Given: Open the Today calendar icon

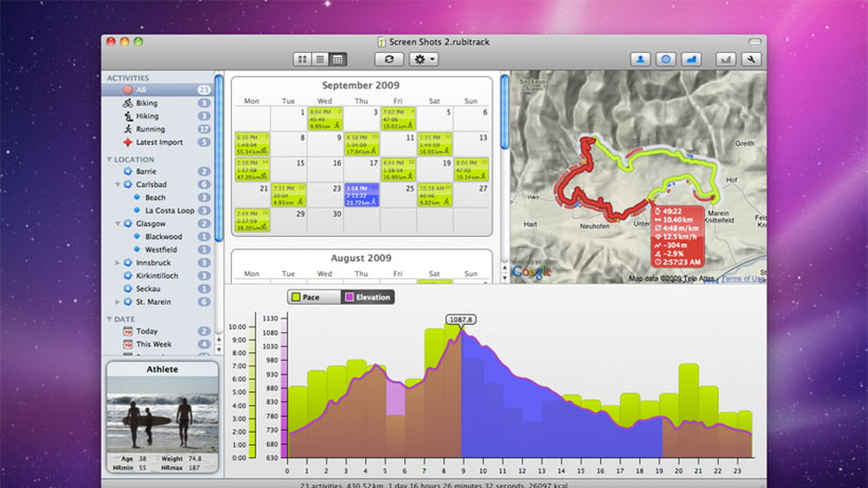Looking at the screenshot, I should pos(127,331).
